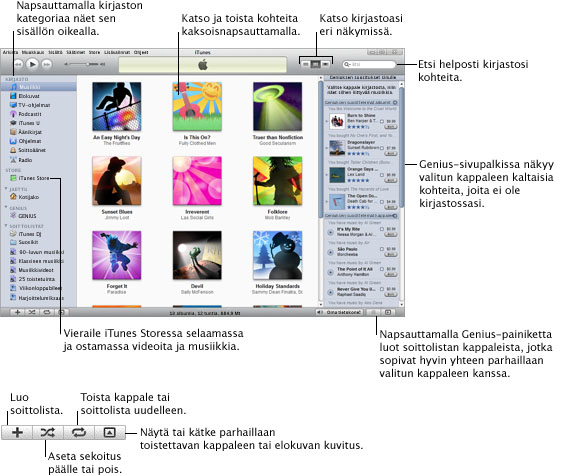Tick the box beside Dragonslayer price
Viewport: 566px width, 475px height.
[x=382, y=148]
